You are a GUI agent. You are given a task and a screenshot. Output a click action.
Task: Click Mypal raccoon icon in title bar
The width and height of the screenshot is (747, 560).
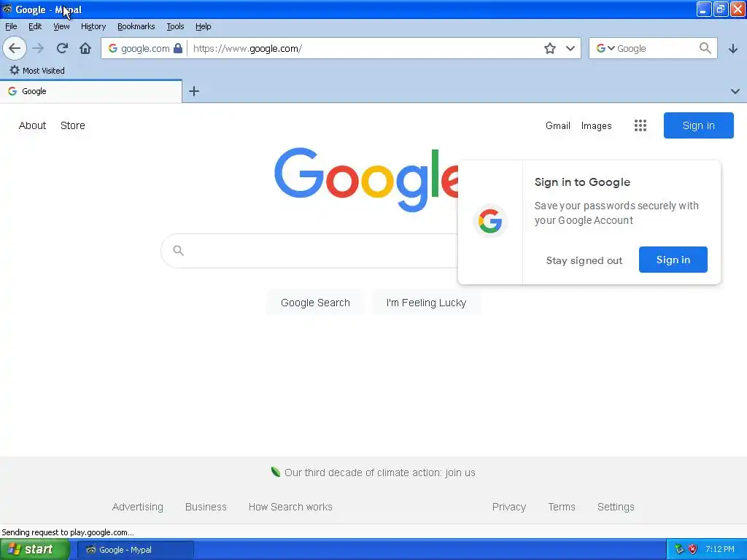[x=7, y=9]
